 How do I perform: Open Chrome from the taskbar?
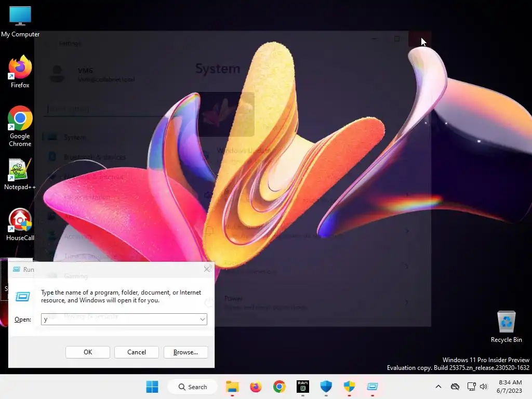pyautogui.click(x=279, y=387)
